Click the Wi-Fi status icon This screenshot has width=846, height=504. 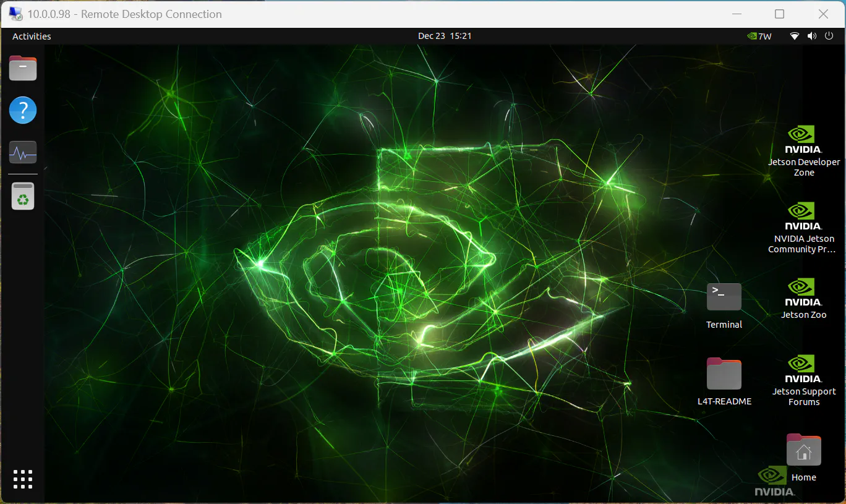795,36
